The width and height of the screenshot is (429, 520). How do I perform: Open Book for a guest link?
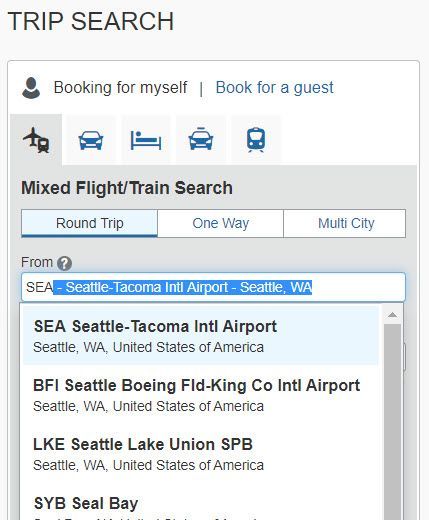(x=274, y=88)
